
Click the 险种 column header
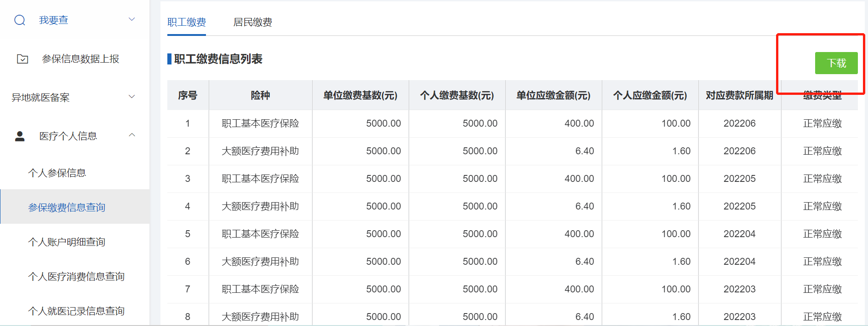[260, 95]
